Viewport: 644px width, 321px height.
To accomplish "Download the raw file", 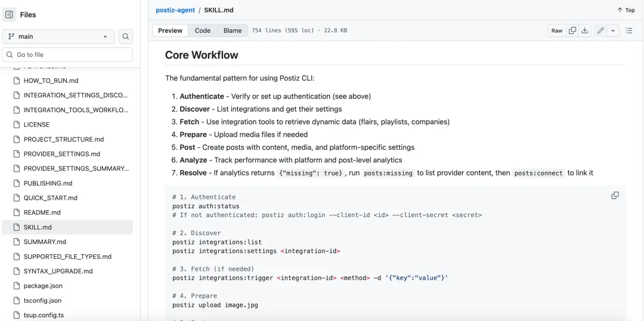I will point(585,30).
